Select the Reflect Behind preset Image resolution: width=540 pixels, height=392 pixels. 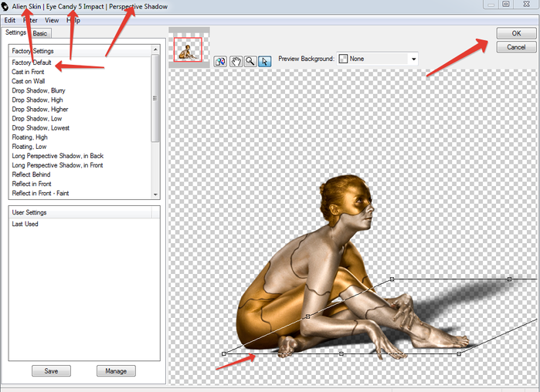[x=31, y=174]
